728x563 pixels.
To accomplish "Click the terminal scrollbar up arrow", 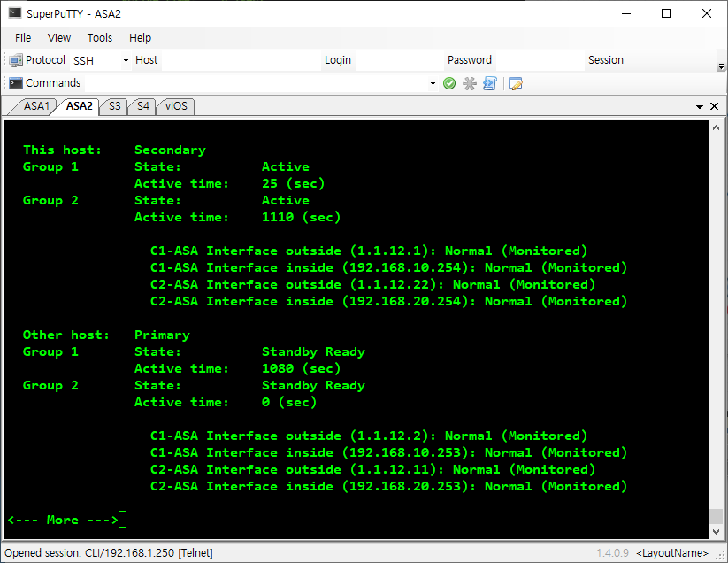I will coord(716,127).
